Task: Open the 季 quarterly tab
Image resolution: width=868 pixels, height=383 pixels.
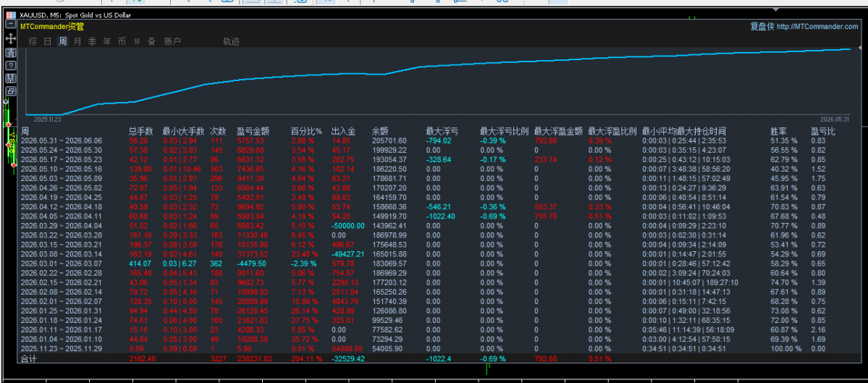Action: point(93,41)
